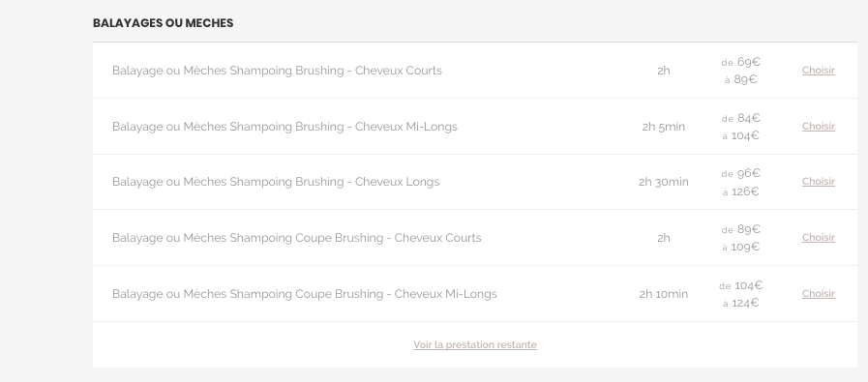
Task: Click the price de 104€ à 124€
Action: [x=740, y=294]
